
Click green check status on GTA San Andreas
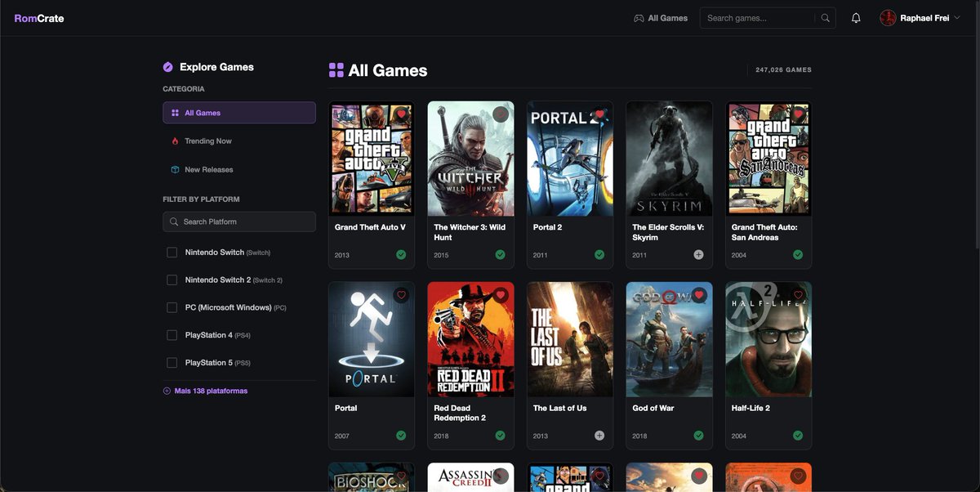coord(798,255)
